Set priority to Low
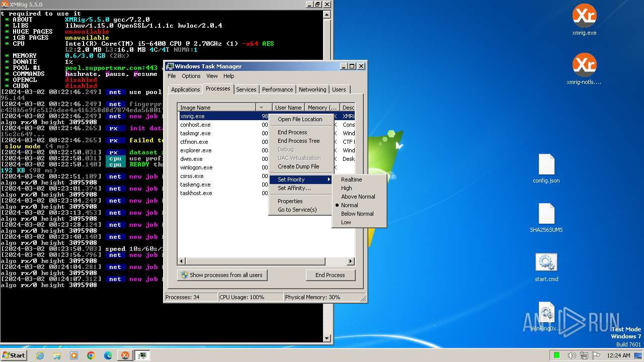Viewport: 644px width, 362px height. pos(359,222)
